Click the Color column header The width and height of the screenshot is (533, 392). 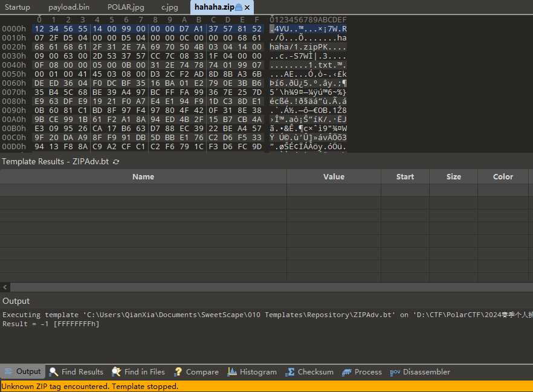(x=503, y=177)
